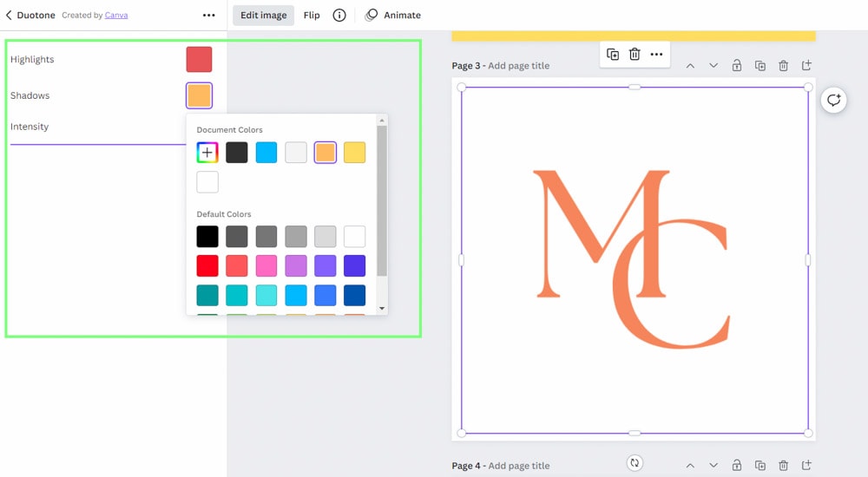Delete Page 4
The width and height of the screenshot is (868, 477).
(x=783, y=466)
